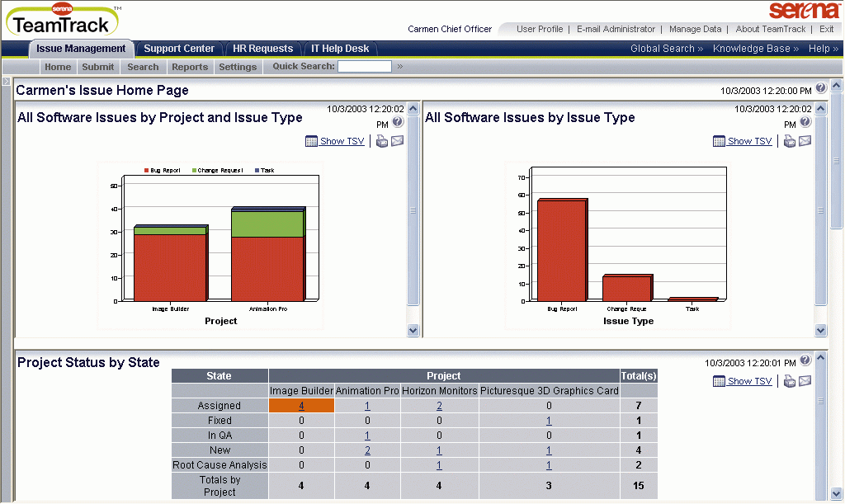Switch to the IT Help Desk tab
Image resolution: width=845 pixels, height=504 pixels.
340,49
